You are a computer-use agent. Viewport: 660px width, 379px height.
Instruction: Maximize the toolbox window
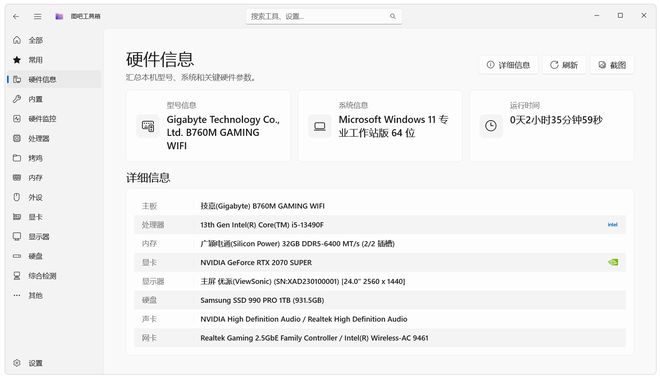point(620,16)
